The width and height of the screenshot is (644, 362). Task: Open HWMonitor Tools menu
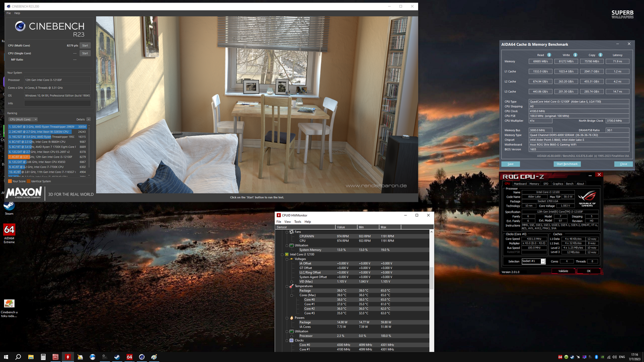(x=298, y=222)
